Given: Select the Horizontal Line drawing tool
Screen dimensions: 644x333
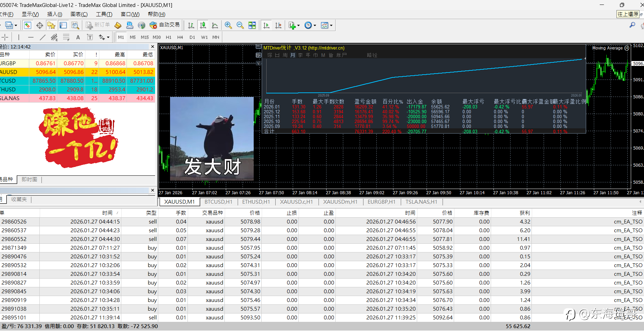Looking at the screenshot, I should click(x=31, y=37).
